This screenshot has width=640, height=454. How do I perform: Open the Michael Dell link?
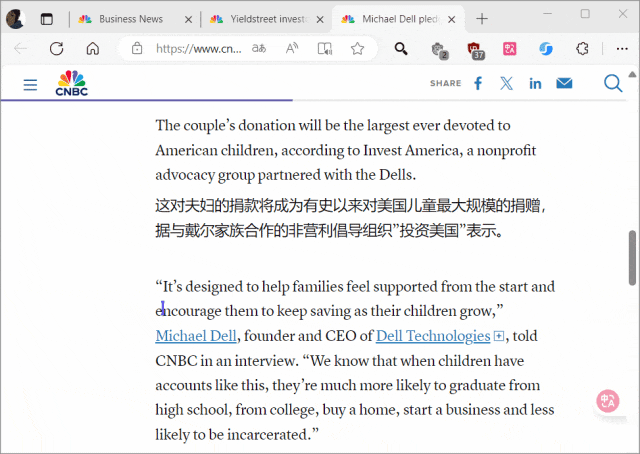click(x=196, y=336)
